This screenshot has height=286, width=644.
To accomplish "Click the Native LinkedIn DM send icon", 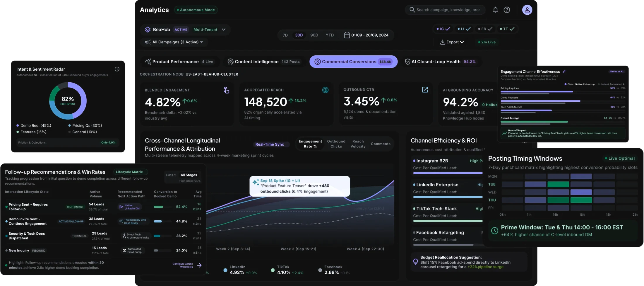I will coord(121,207).
